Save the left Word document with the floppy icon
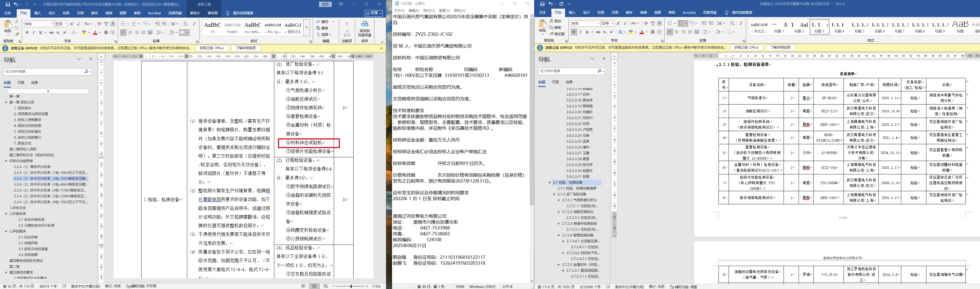 tap(8, 4)
